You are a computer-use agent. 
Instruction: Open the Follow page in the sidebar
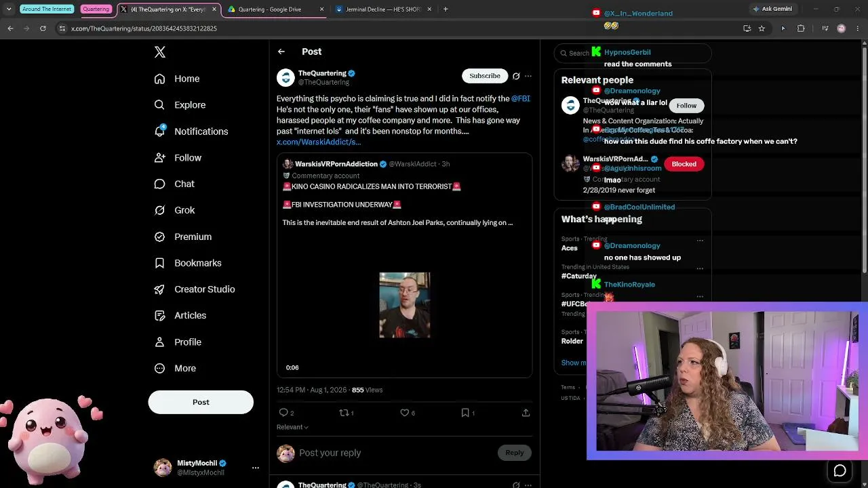point(178,158)
